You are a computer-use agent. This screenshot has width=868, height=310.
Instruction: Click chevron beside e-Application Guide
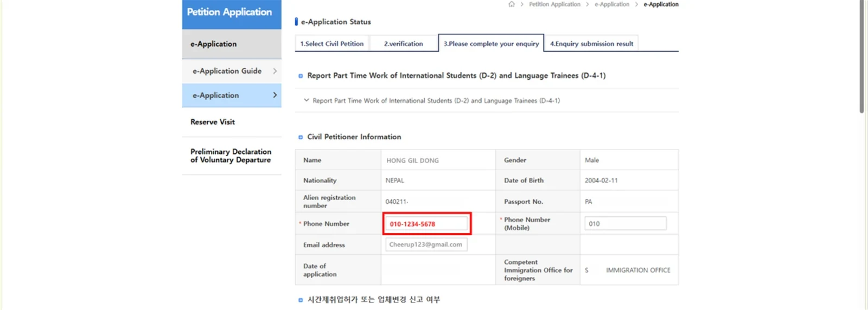pos(275,71)
